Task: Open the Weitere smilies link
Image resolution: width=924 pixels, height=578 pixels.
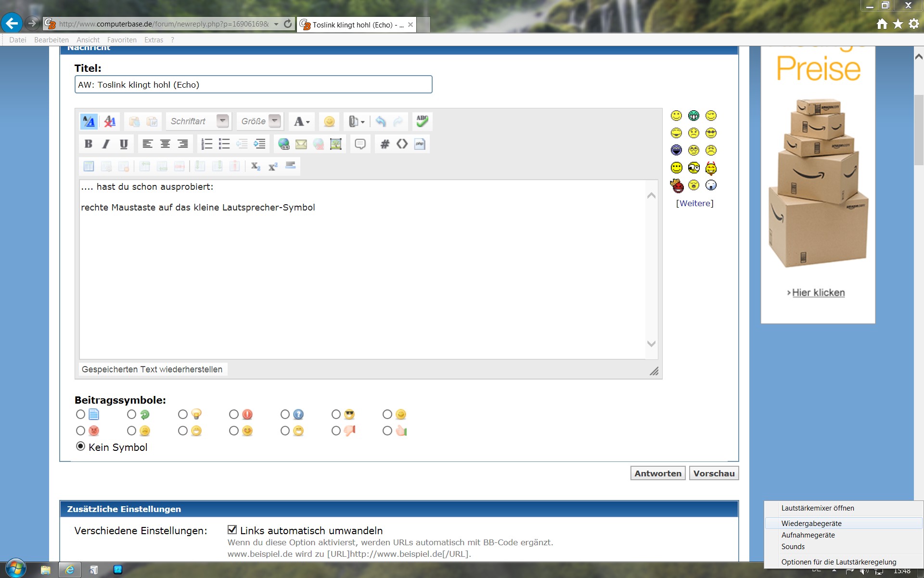Action: (x=694, y=203)
